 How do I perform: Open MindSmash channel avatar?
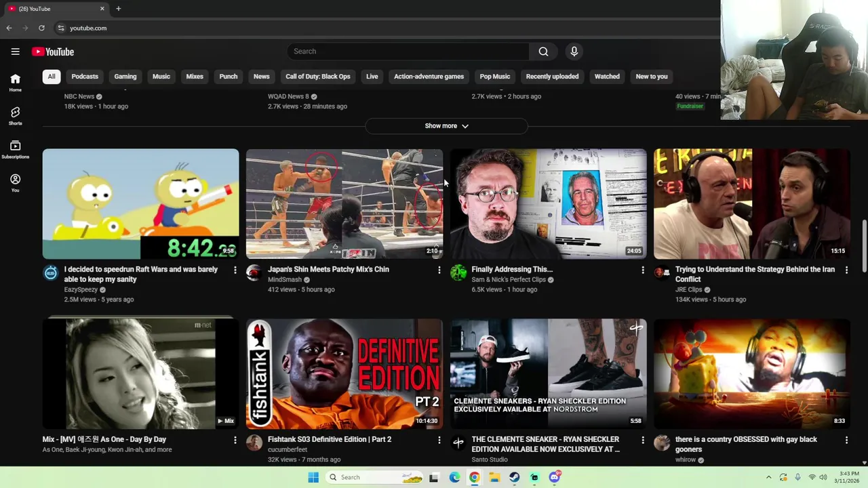coord(254,273)
